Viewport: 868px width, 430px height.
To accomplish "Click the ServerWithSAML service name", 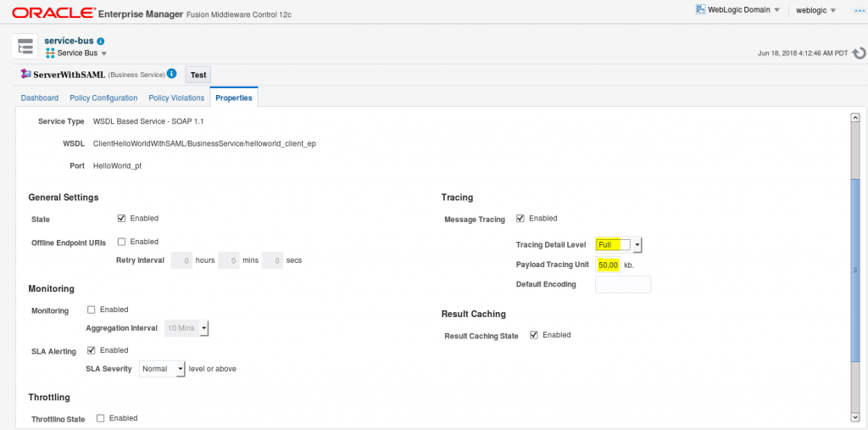I will point(70,75).
